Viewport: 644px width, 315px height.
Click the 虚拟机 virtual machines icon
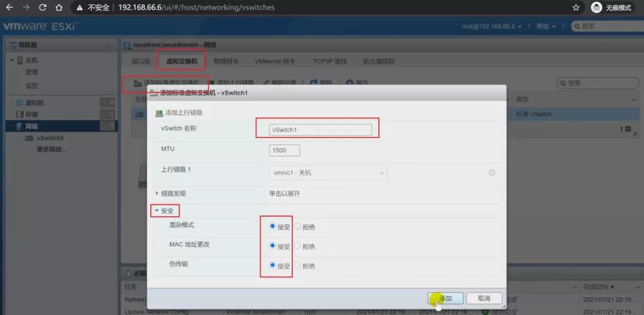click(19, 103)
